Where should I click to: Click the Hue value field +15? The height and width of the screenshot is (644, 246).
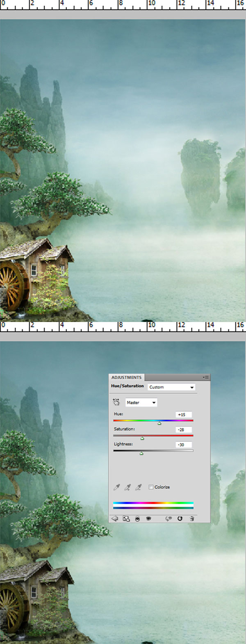[x=184, y=415]
